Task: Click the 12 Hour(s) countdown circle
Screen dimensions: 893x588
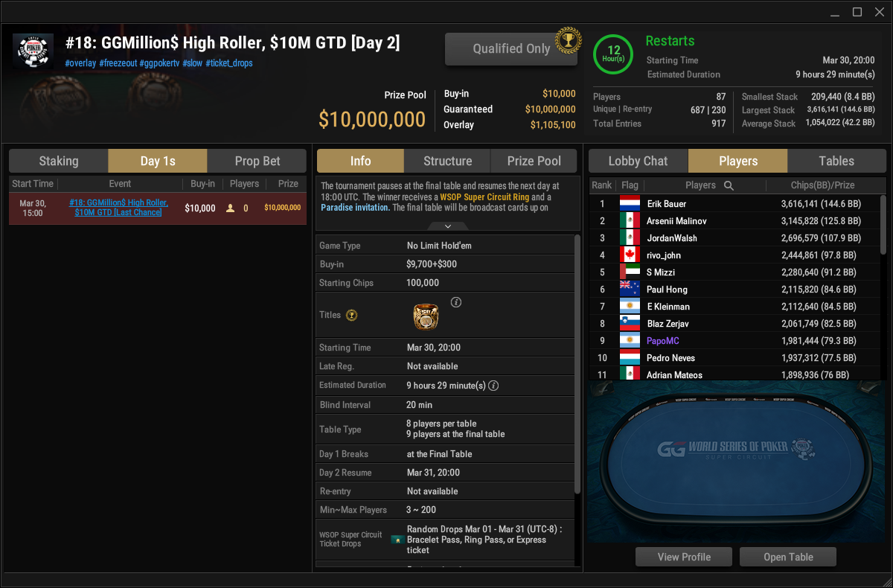Action: click(x=614, y=55)
